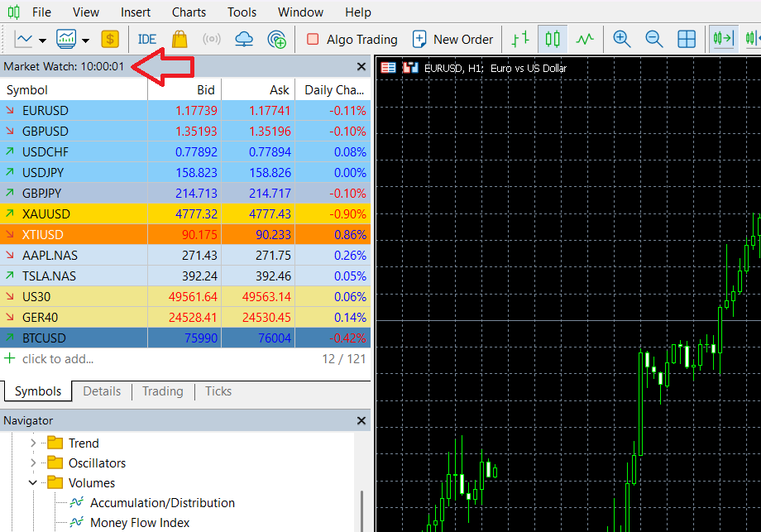Close the Navigator panel

pyautogui.click(x=361, y=420)
